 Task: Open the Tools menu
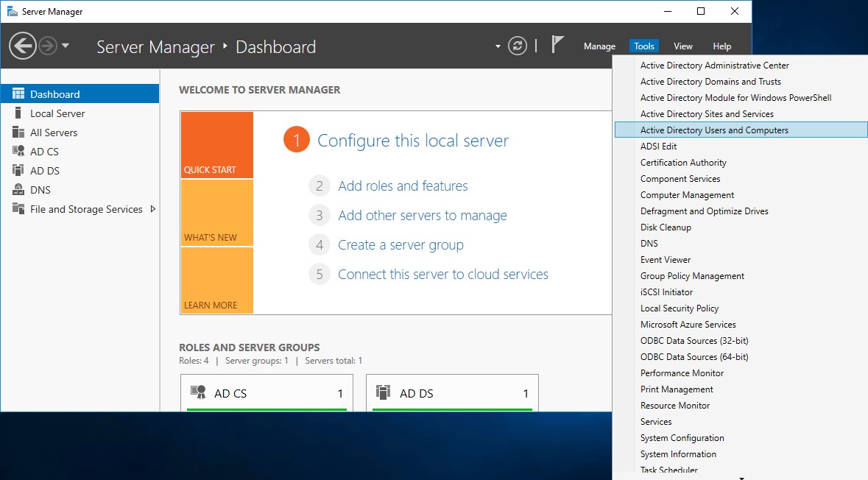coord(643,46)
